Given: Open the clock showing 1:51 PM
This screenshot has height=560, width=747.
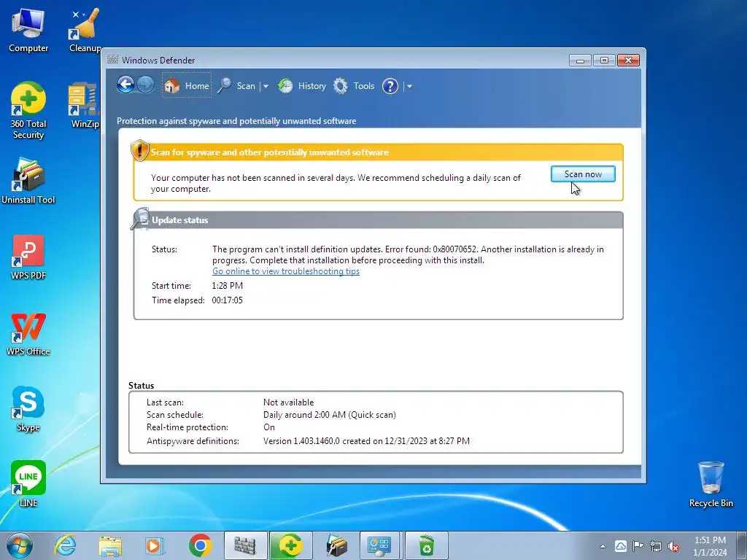Looking at the screenshot, I should point(710,546).
